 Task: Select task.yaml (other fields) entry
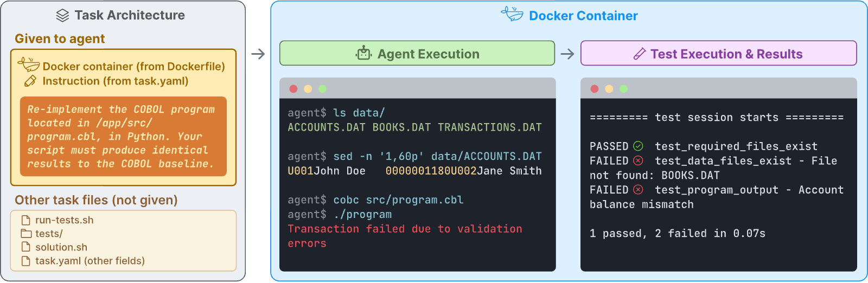tap(90, 261)
